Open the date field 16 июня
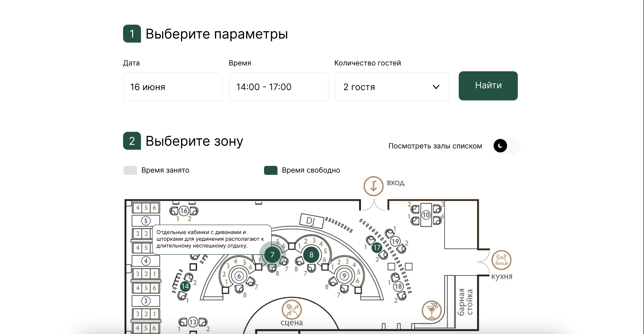644x334 pixels. tap(173, 87)
